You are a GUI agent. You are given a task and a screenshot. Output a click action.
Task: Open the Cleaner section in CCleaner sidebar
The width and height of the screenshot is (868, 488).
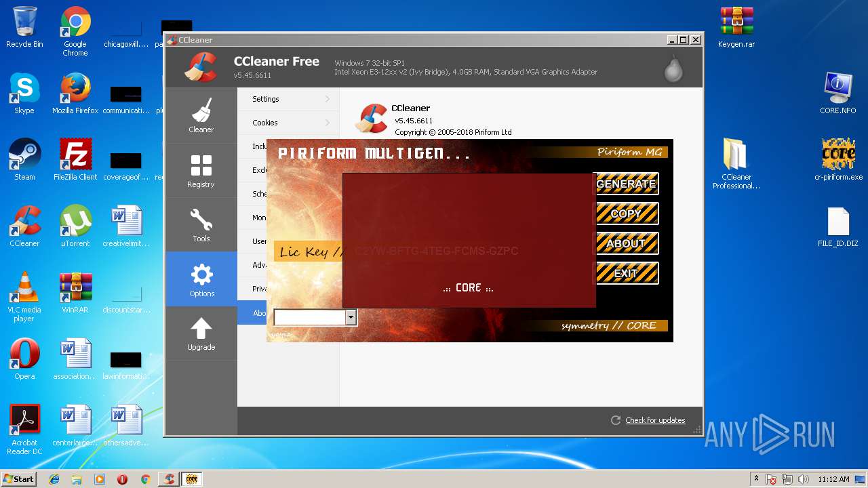tap(201, 115)
